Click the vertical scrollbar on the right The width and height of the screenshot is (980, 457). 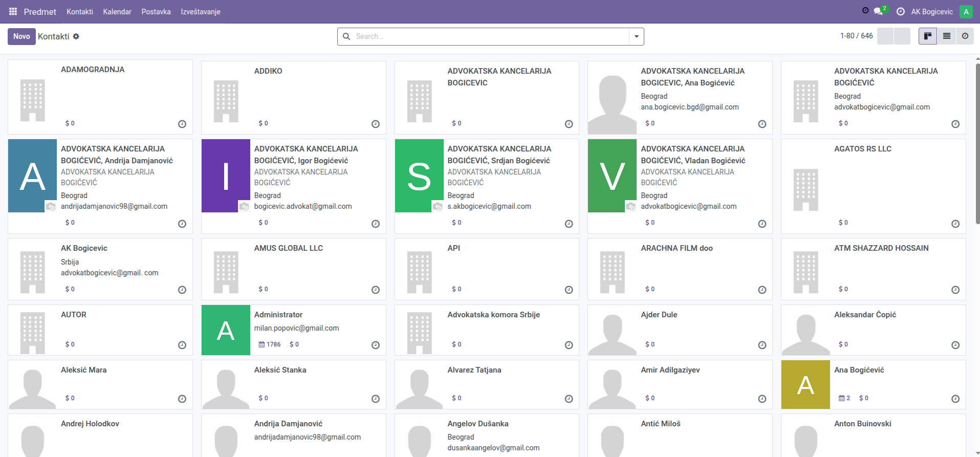point(977,143)
